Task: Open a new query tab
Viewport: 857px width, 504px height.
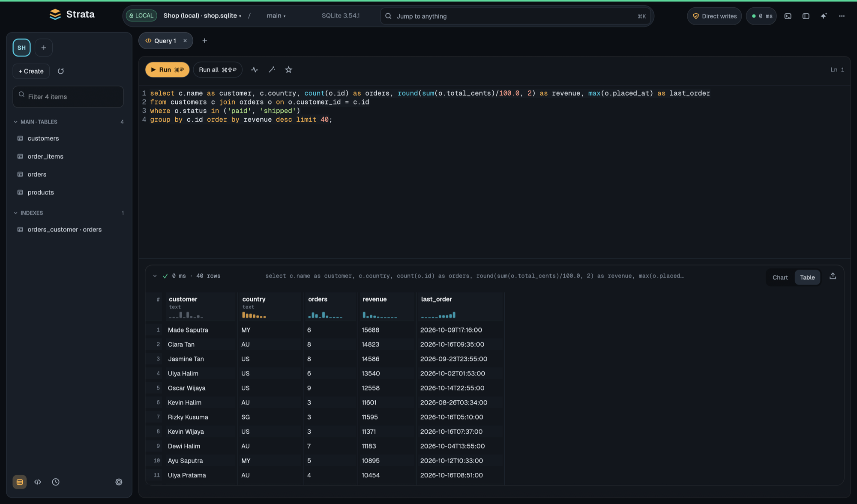Action: tap(205, 41)
